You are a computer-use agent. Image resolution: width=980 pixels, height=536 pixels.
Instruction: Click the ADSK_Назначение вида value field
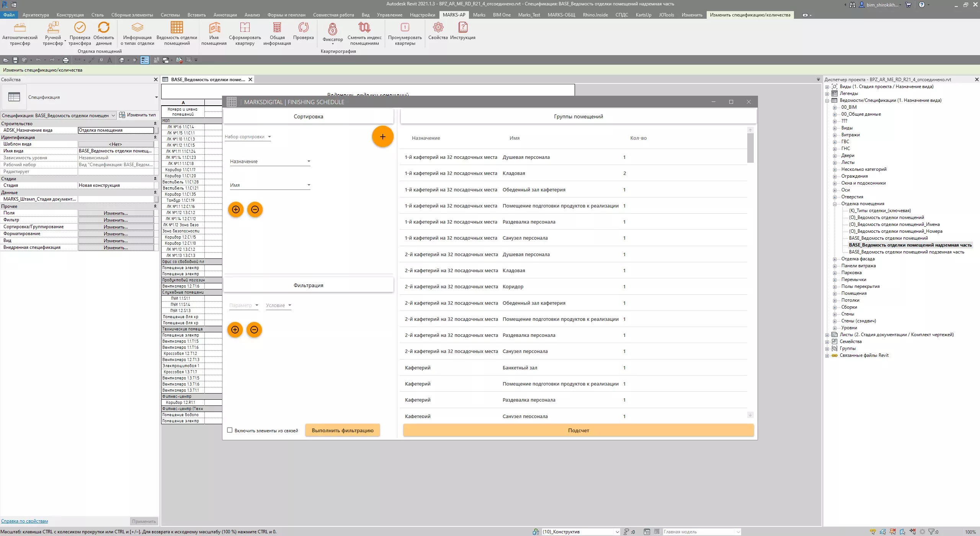click(x=116, y=130)
